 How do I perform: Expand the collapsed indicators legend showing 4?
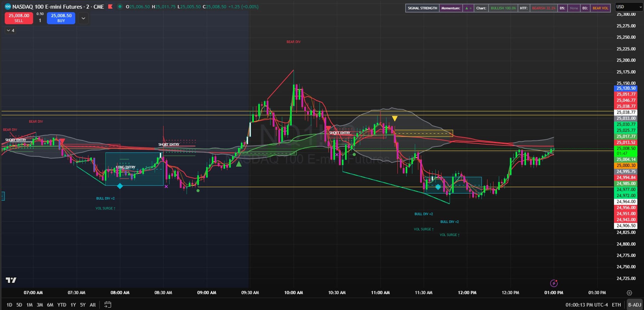(x=10, y=30)
